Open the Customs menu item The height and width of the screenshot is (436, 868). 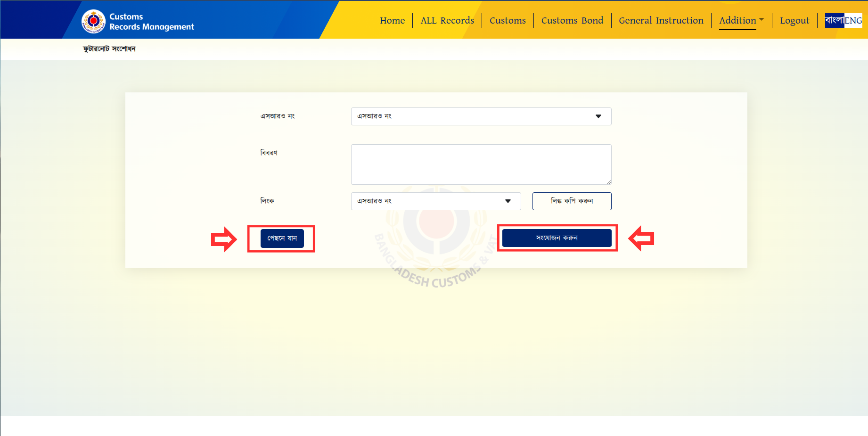click(508, 20)
